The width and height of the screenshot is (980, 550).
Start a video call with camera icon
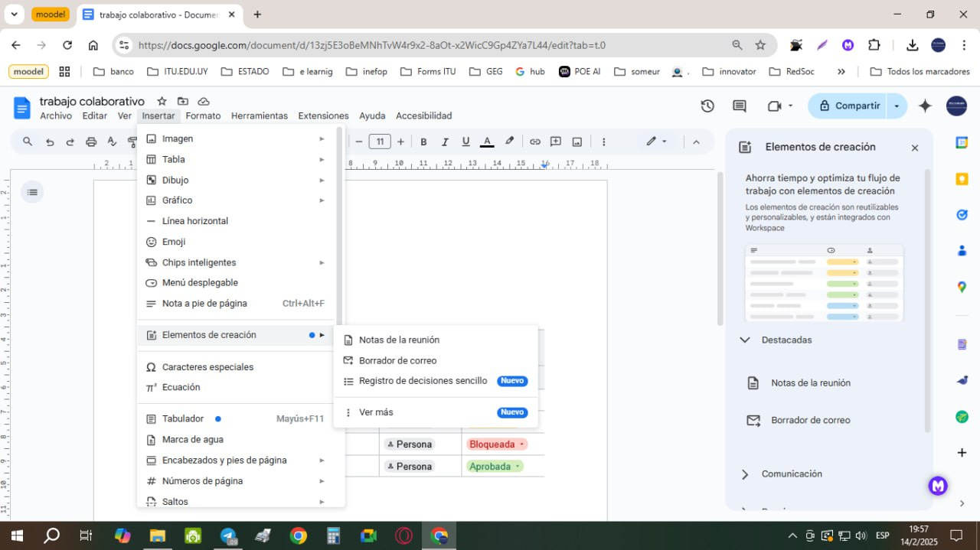pos(775,106)
